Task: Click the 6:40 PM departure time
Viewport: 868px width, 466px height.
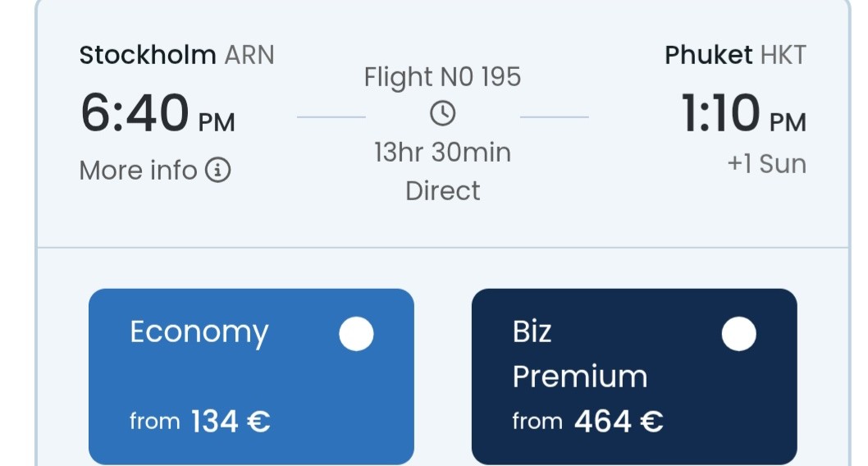Action: (x=158, y=113)
